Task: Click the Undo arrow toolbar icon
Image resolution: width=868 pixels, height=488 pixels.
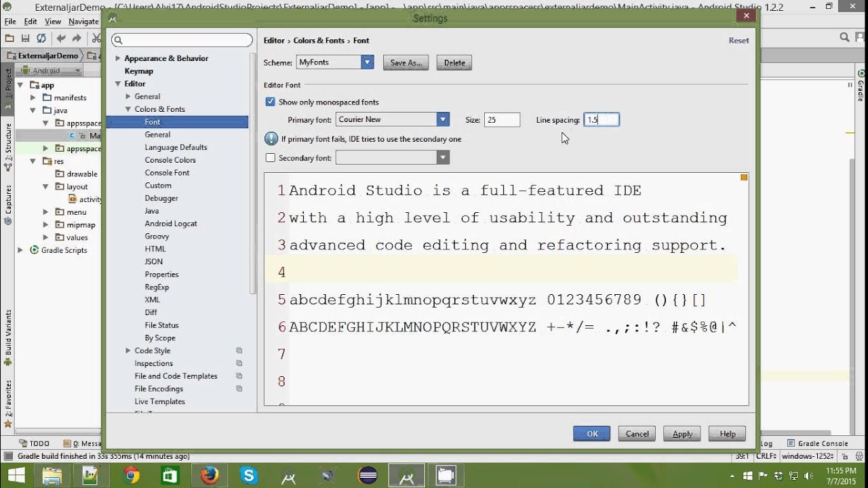Action: click(x=61, y=39)
